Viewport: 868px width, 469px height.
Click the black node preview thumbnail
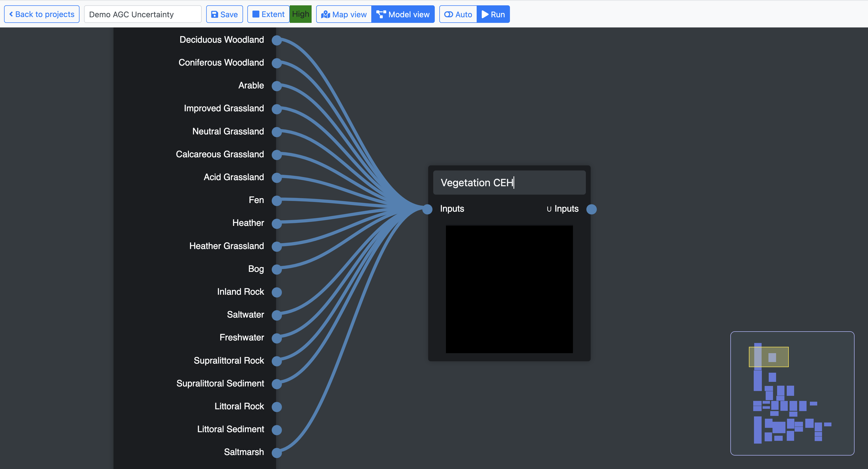pyautogui.click(x=509, y=289)
